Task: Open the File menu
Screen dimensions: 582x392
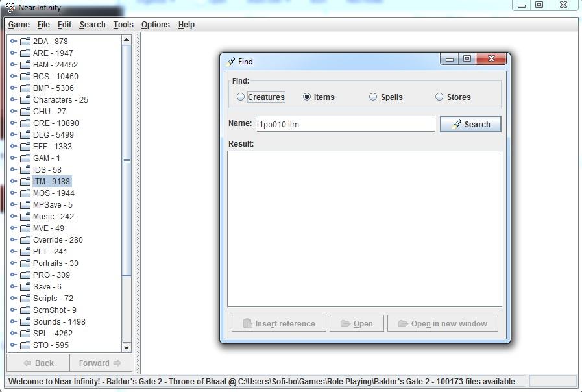Action: coord(43,25)
